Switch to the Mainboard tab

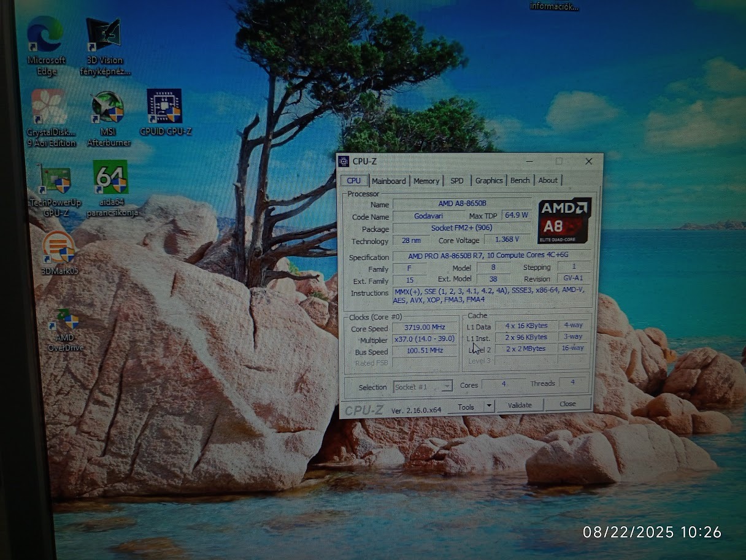pos(389,181)
